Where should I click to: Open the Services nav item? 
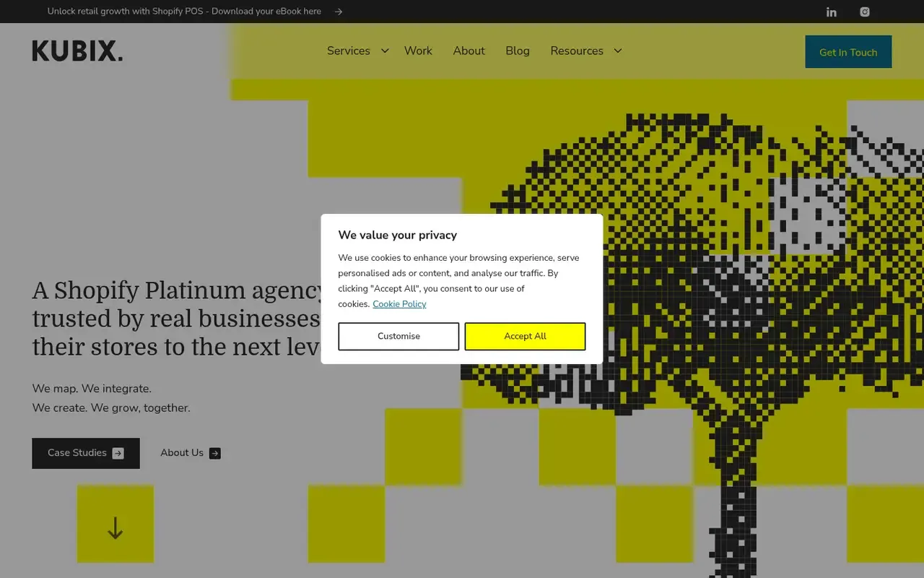coord(349,51)
